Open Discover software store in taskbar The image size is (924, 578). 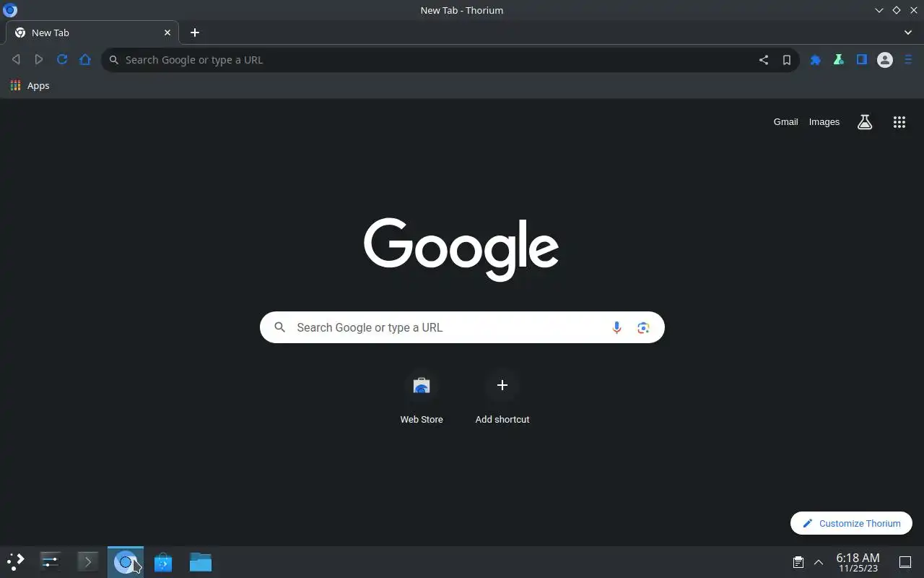point(163,562)
